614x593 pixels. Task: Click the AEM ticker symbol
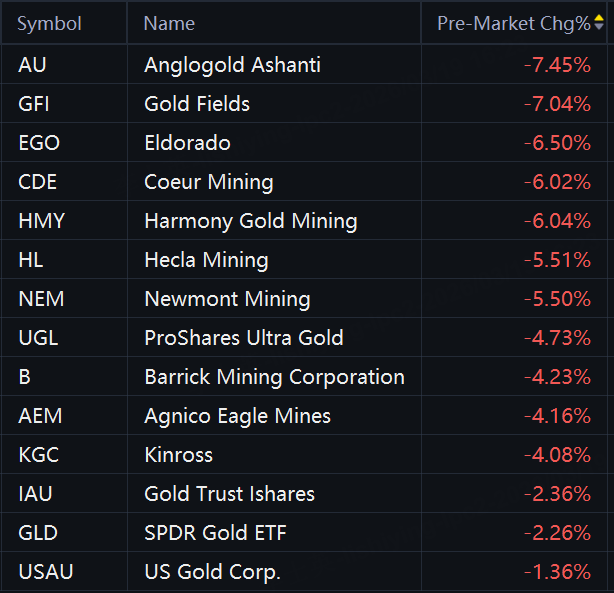point(40,416)
